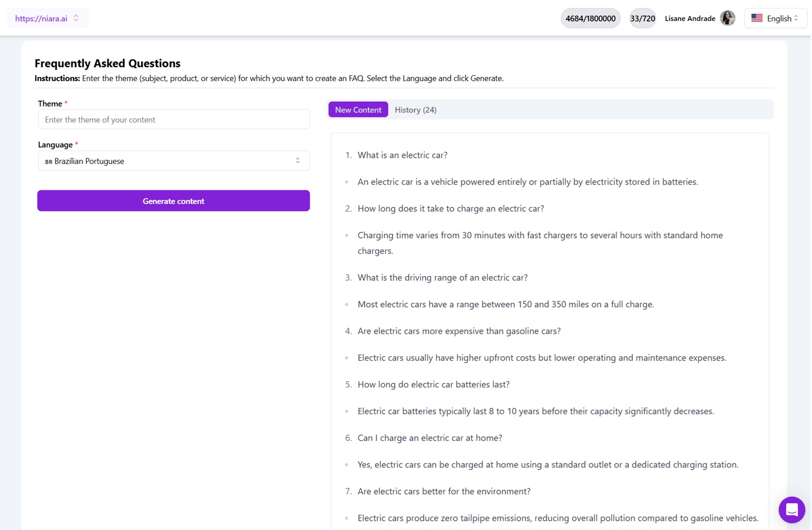Click the Theme input field
812x530 pixels.
tap(173, 119)
